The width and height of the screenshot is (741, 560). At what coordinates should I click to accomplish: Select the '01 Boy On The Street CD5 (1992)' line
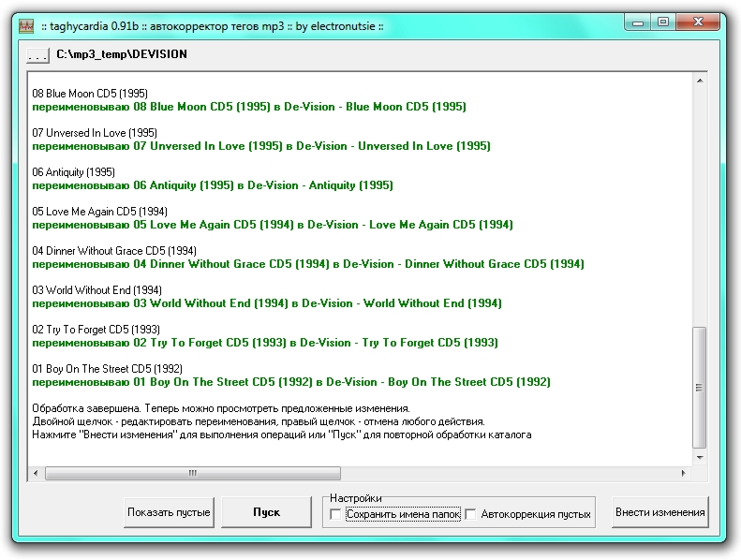point(108,369)
